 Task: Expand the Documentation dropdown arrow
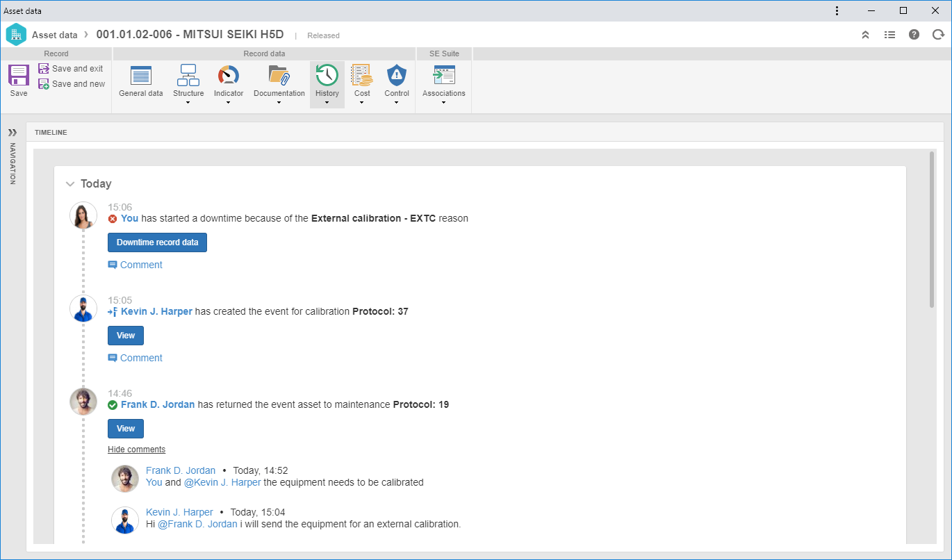[x=279, y=103]
